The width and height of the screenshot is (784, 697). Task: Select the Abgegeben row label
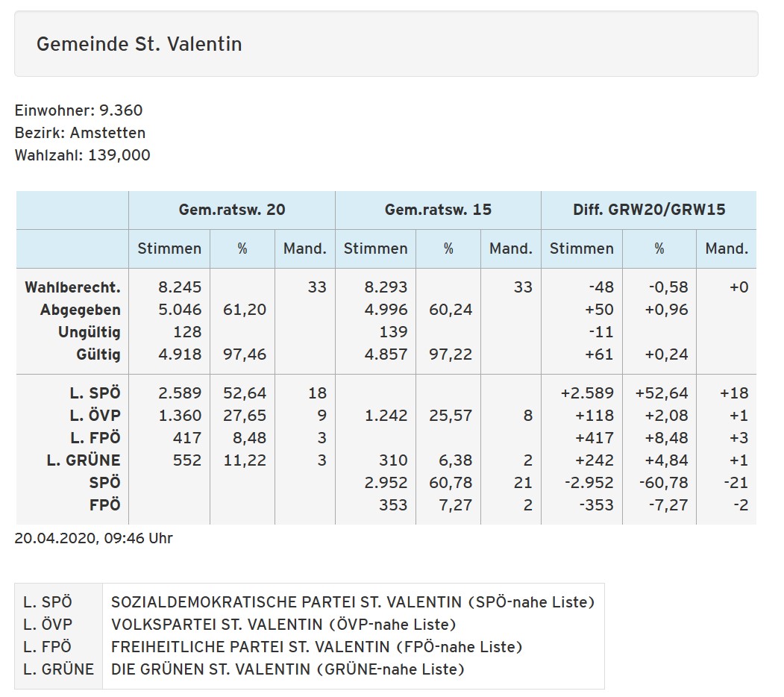coord(80,310)
